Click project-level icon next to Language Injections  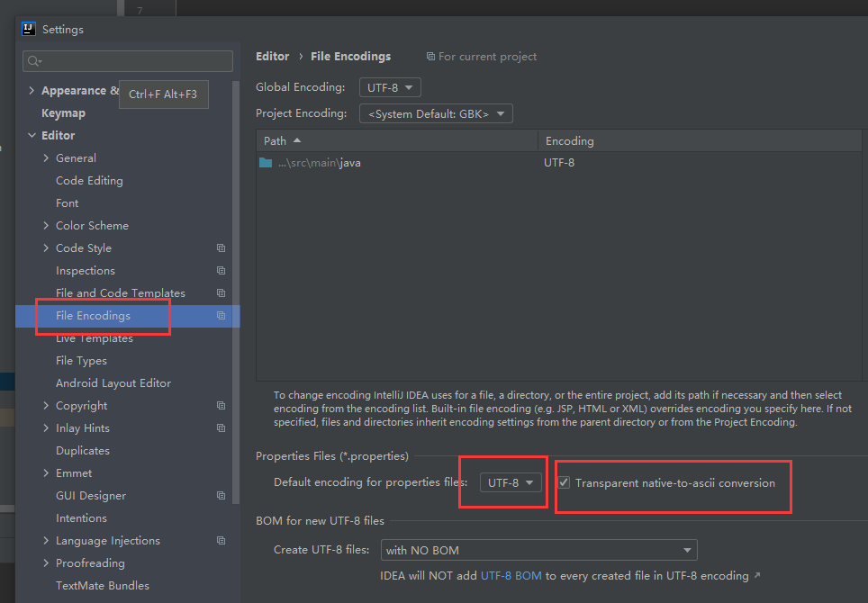click(221, 541)
